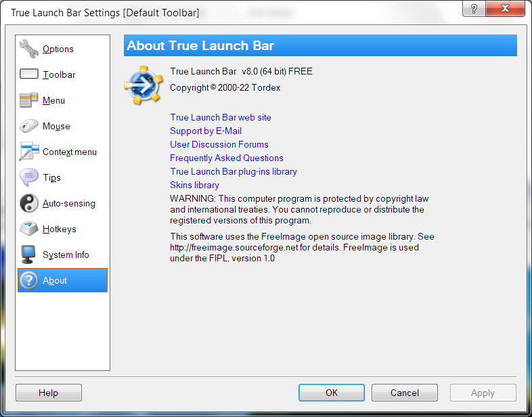Screen dimensions: 532x417
Task: Click the mouse icon in sidebar
Action: 29,126
